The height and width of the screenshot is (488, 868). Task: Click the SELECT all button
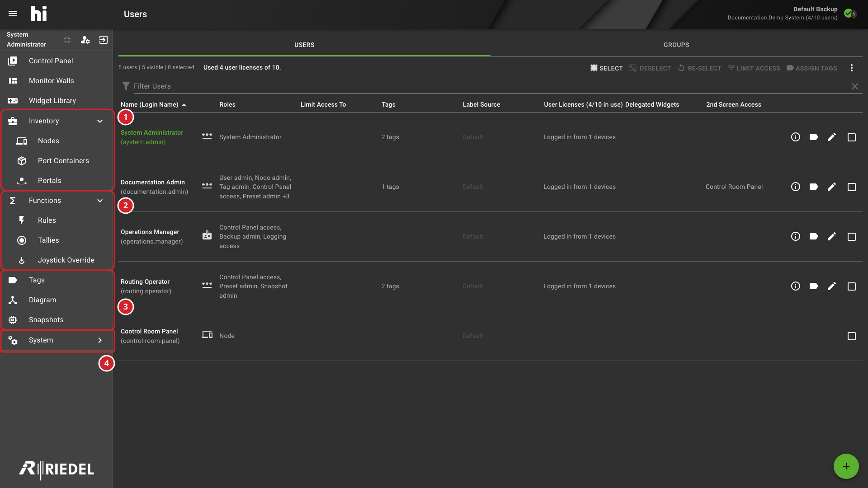[606, 68]
